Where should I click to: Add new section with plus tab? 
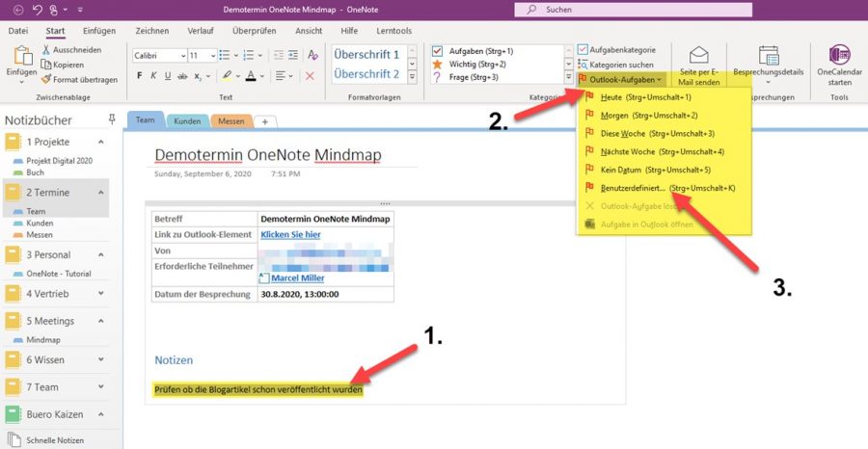click(x=265, y=121)
